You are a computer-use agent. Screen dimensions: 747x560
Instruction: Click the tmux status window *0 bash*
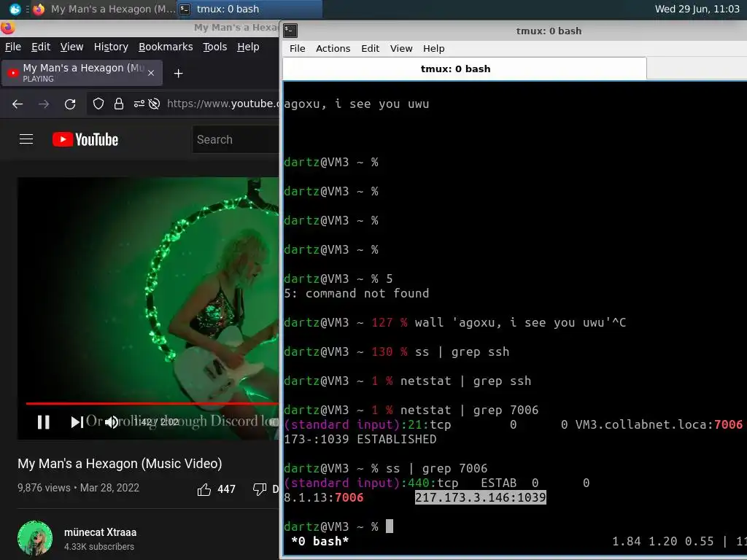[320, 542]
